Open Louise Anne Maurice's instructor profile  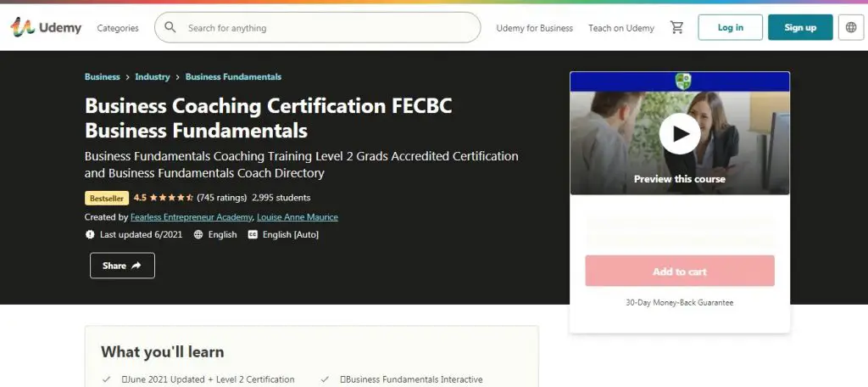(x=298, y=217)
